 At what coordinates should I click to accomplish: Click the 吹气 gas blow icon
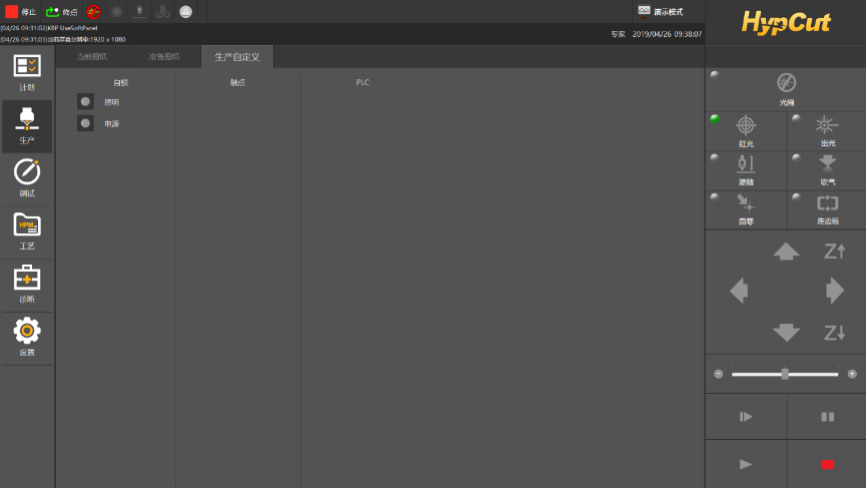pyautogui.click(x=827, y=166)
